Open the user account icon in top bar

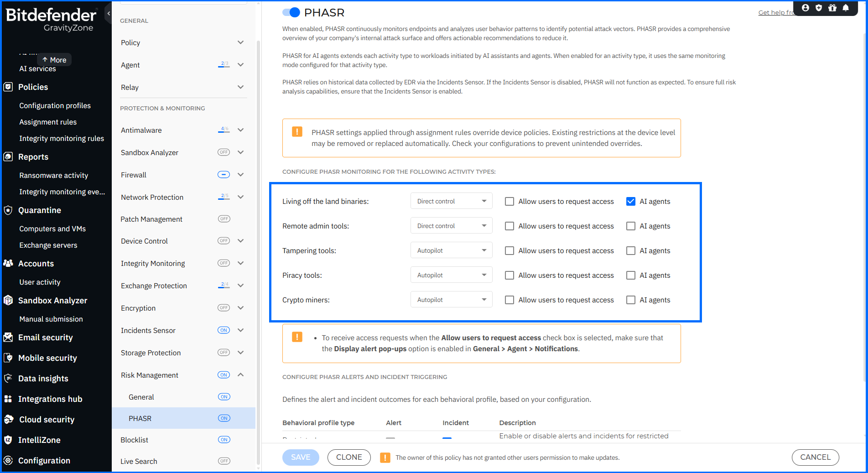[806, 8]
